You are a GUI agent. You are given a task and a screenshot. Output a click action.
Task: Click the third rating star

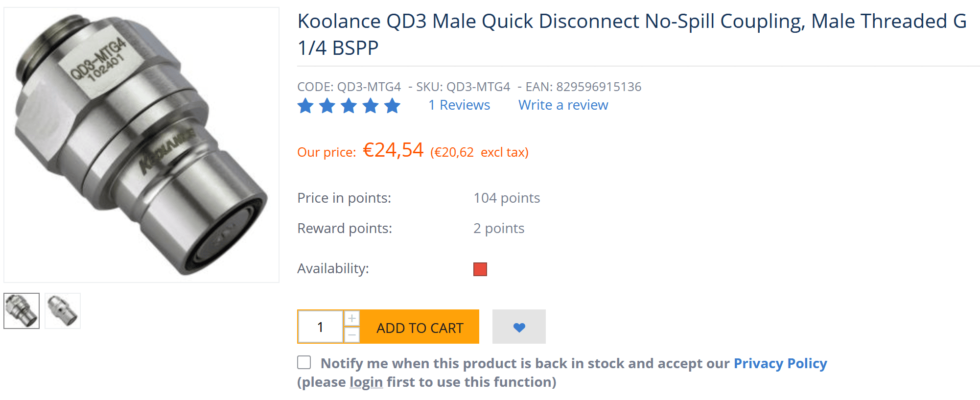349,106
